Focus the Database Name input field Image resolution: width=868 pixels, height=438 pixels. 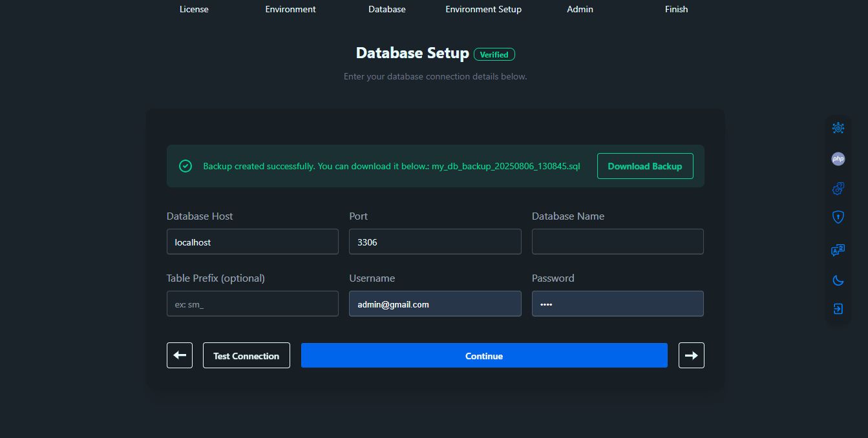click(617, 242)
